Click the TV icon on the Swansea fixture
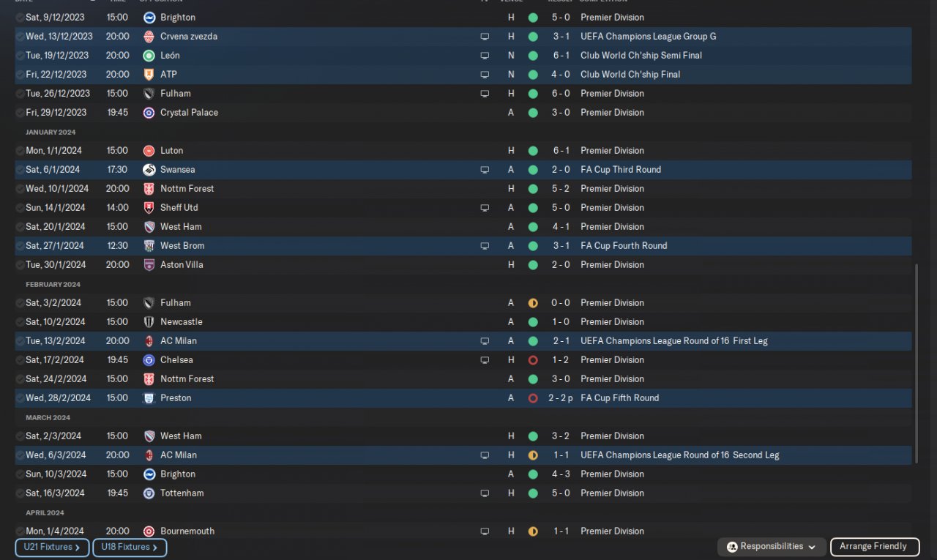The width and height of the screenshot is (937, 560). click(x=484, y=170)
